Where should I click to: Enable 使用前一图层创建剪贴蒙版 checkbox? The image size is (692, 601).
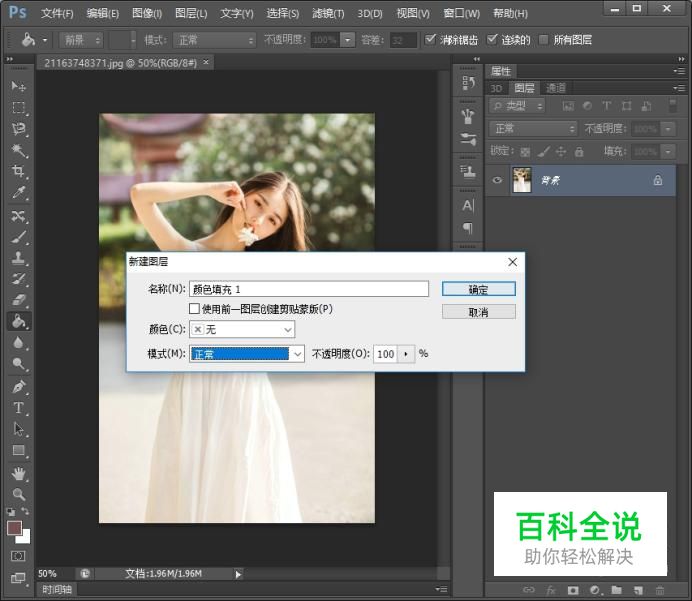(x=195, y=309)
